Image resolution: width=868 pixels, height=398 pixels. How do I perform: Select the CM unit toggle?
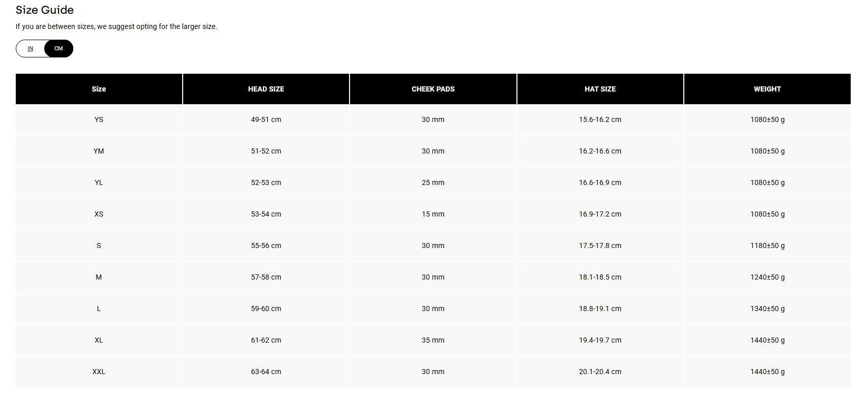(x=59, y=49)
